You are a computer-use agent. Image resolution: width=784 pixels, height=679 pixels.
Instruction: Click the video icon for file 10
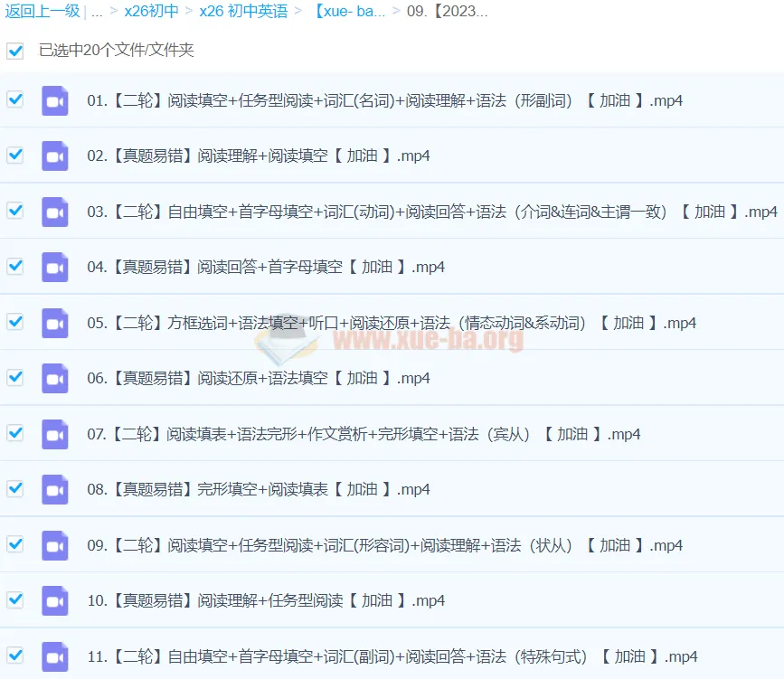(x=55, y=600)
